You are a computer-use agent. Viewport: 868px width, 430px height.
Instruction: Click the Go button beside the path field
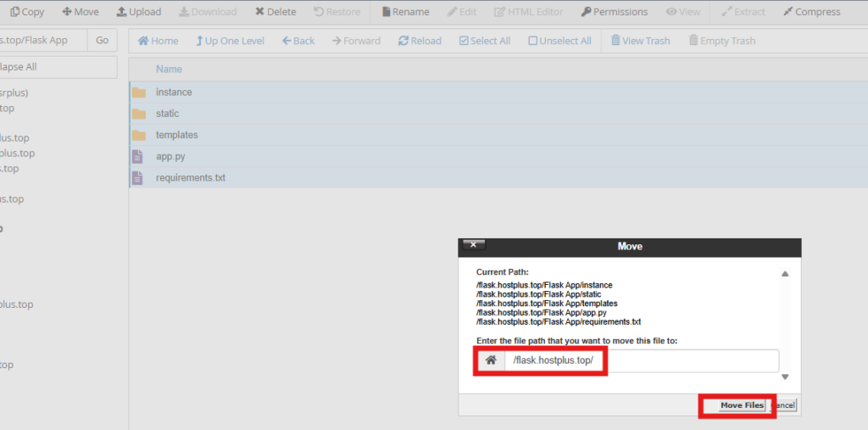click(103, 41)
